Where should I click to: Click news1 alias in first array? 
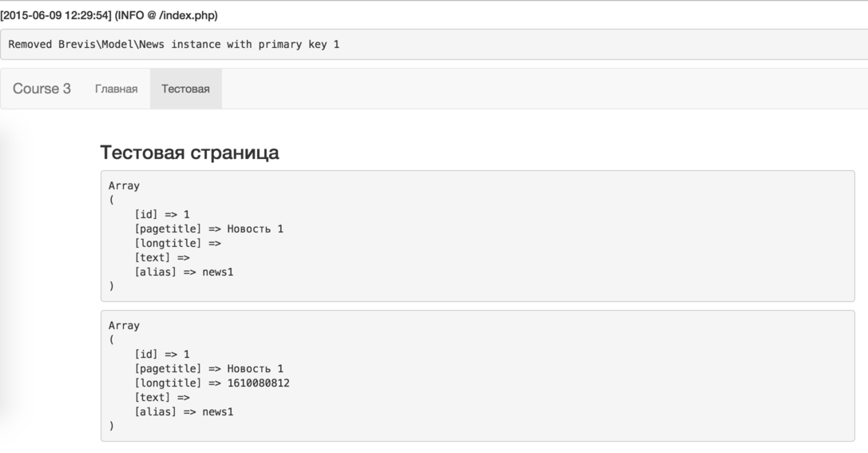(217, 272)
